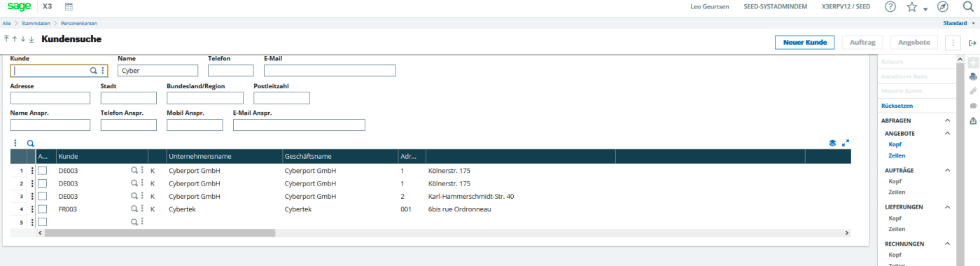
Task: Collapse the RECHNUNGEN section
Action: tap(948, 244)
